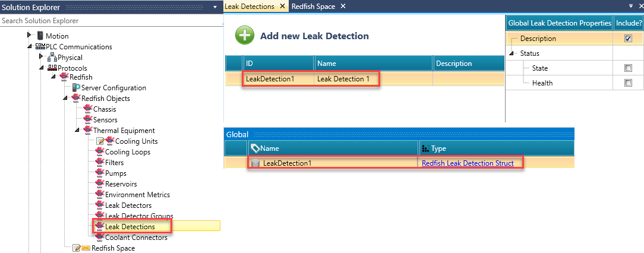This screenshot has height=253, width=644.
Task: Expand the Motion tree node
Action: click(x=29, y=36)
